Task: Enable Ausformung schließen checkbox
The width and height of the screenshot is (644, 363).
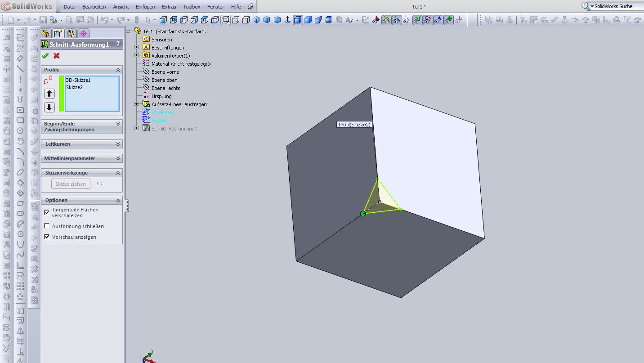Action: point(47,226)
